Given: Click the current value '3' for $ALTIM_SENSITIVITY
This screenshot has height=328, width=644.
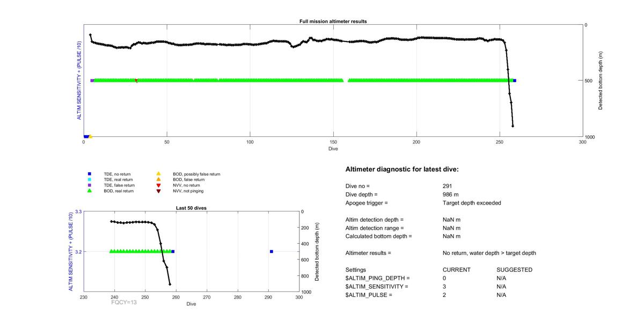Looking at the screenshot, I should click(x=444, y=287).
